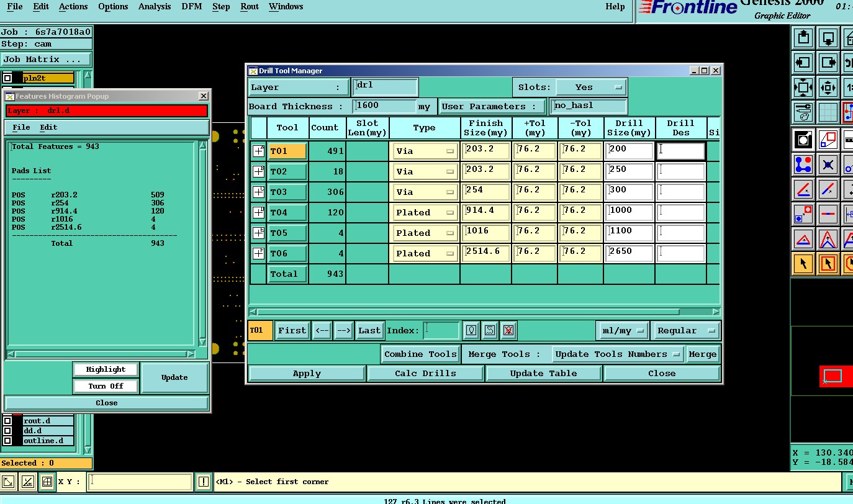Select the red and blue rectangles area icon
The image size is (853, 504).
click(828, 140)
